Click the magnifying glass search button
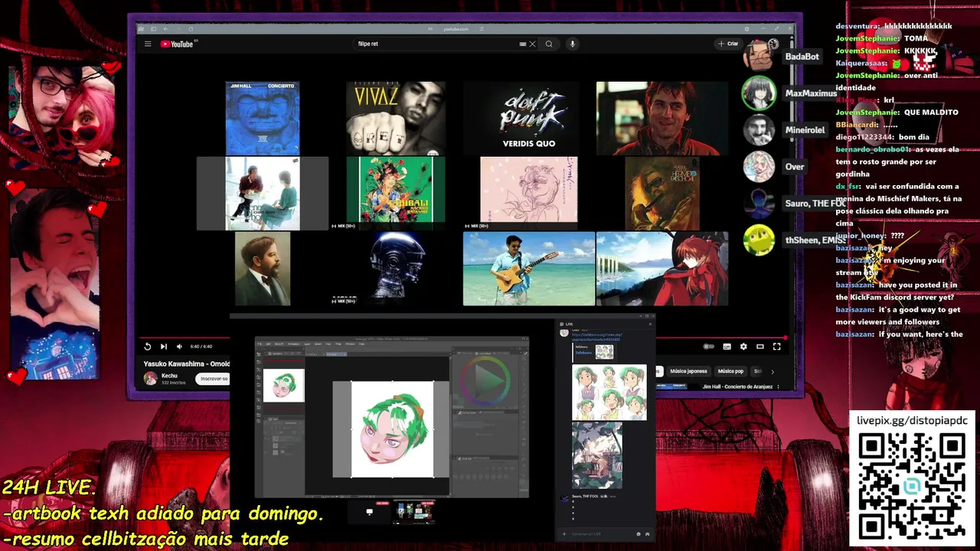This screenshot has width=980, height=551. (x=549, y=44)
